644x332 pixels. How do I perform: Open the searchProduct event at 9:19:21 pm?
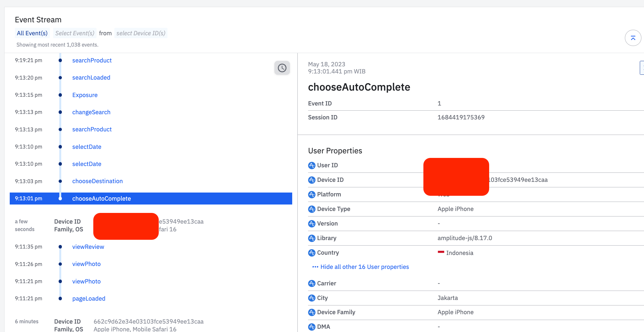[x=92, y=61]
